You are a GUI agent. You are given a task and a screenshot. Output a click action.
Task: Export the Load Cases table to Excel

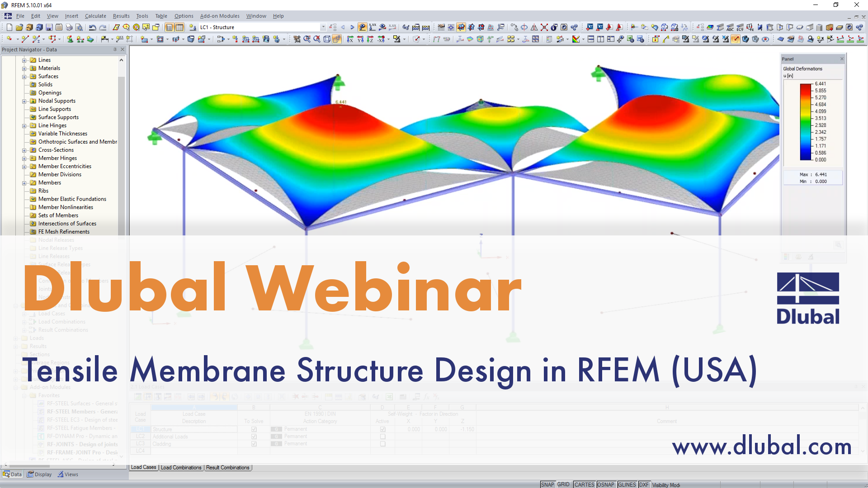389,397
